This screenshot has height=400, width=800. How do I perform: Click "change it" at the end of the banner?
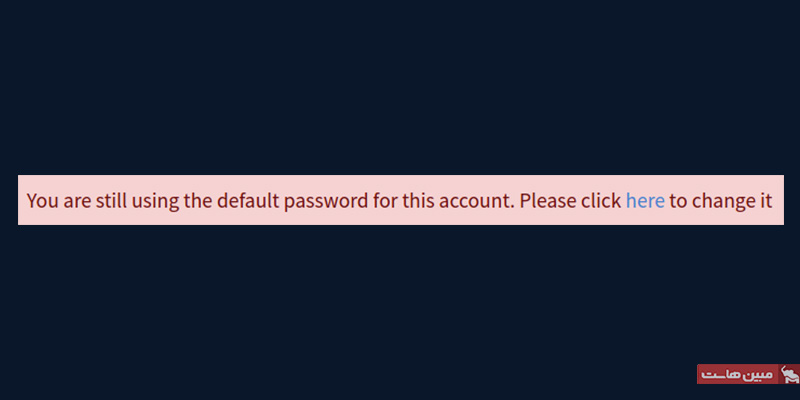coord(732,202)
